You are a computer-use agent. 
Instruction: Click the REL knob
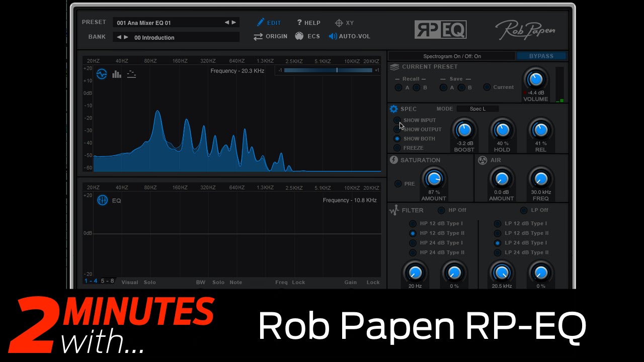[x=541, y=130]
